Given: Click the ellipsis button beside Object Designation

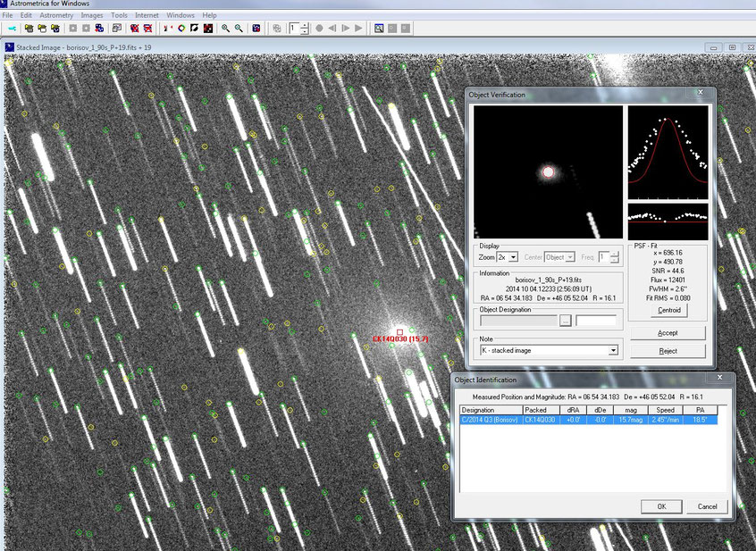Looking at the screenshot, I should [x=566, y=321].
